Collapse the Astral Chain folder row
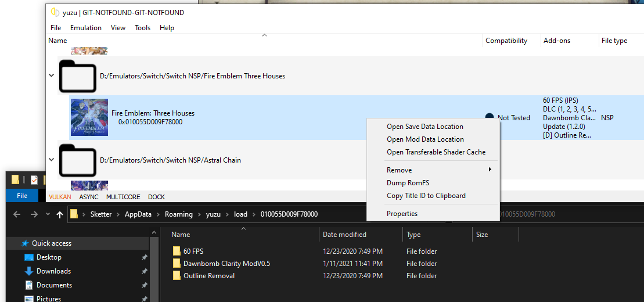Viewport: 644px width, 302px height. pyautogui.click(x=51, y=160)
